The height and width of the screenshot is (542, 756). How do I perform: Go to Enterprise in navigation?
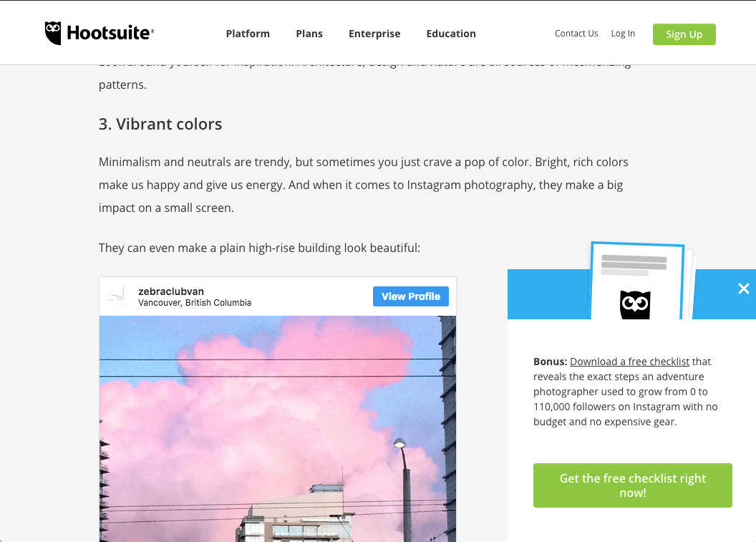tap(374, 34)
